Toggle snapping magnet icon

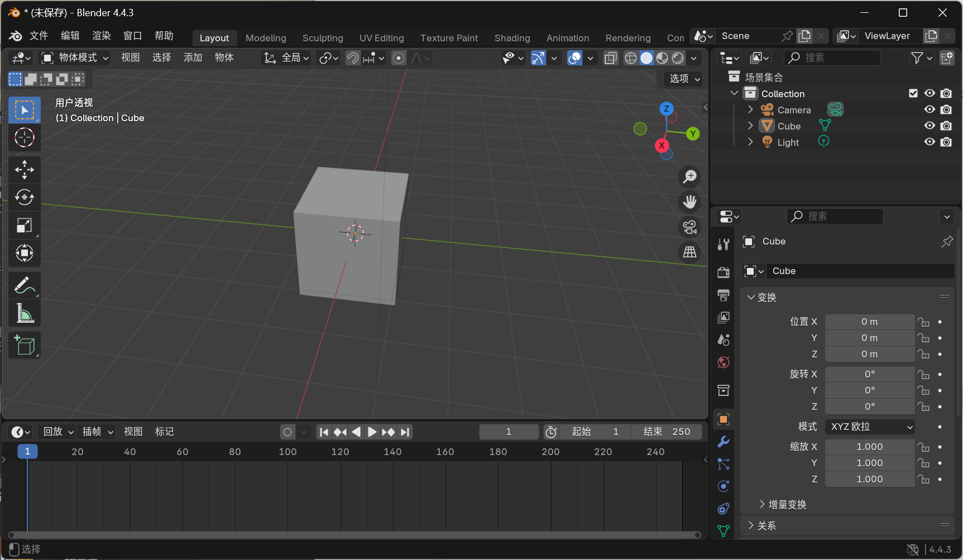(x=353, y=58)
